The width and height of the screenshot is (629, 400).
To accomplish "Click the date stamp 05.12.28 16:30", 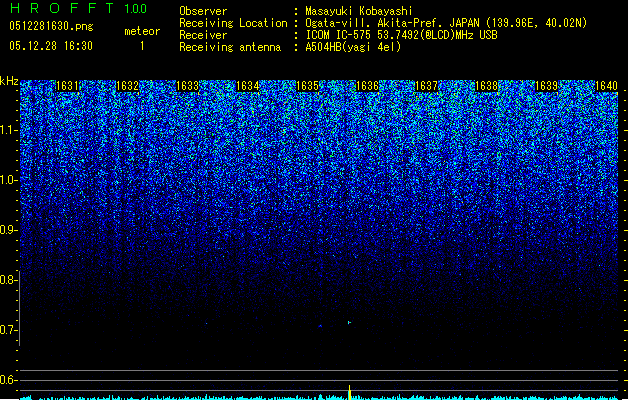I will (51, 46).
